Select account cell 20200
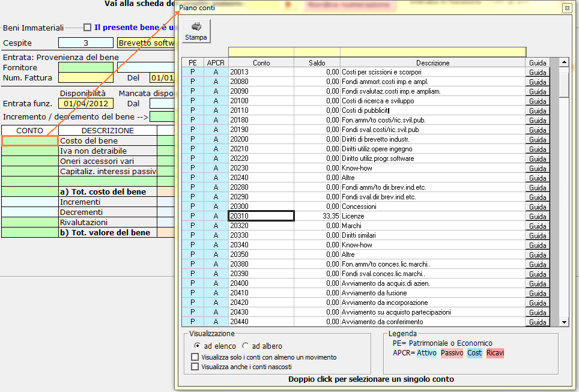Image resolution: width=579 pixels, height=392 pixels. (261, 139)
